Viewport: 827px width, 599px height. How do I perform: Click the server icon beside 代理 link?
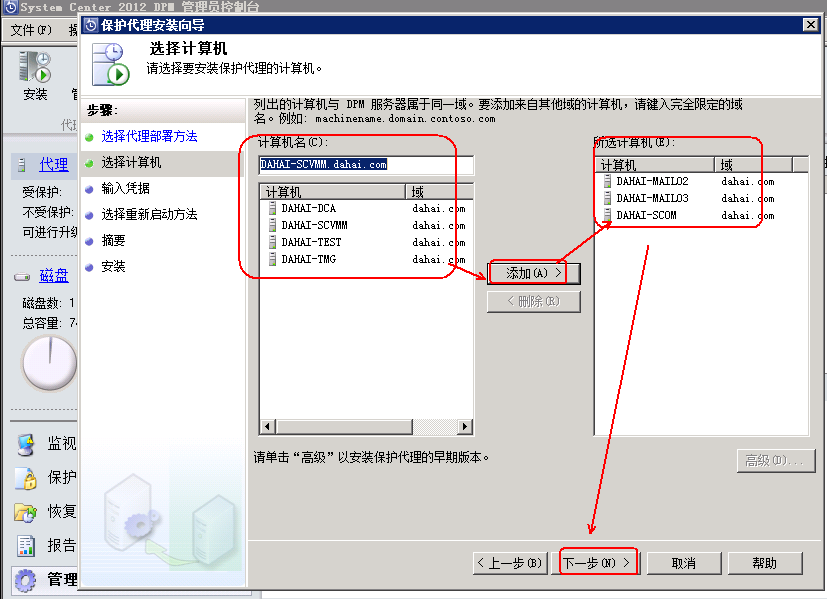22,165
